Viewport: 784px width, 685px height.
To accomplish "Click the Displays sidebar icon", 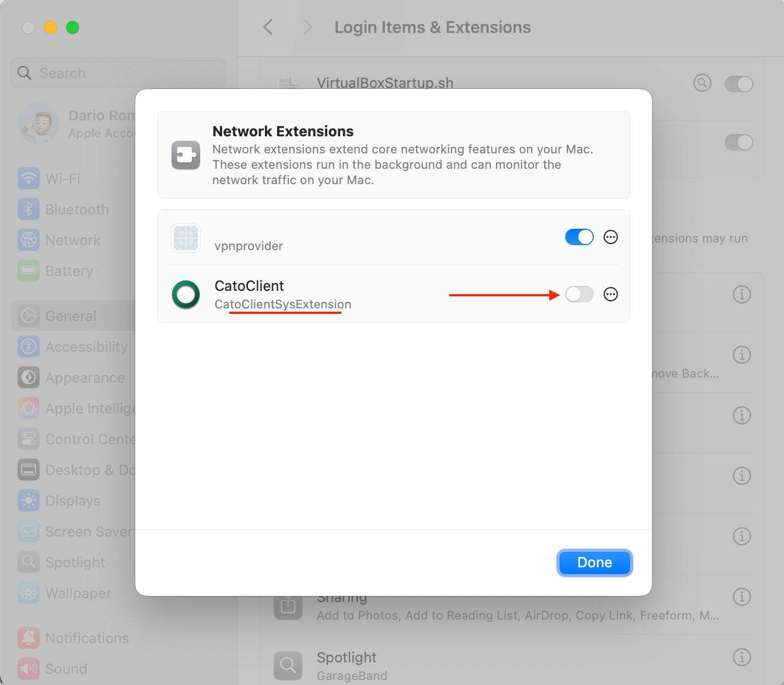I will point(29,500).
